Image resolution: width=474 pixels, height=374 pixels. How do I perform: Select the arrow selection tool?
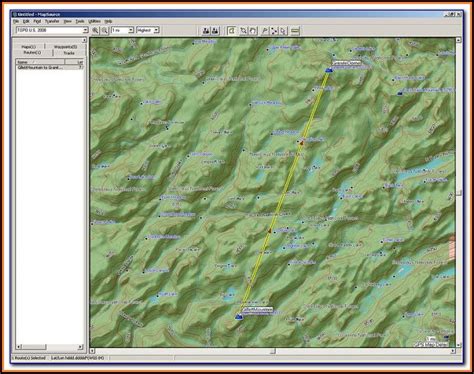coord(283,31)
